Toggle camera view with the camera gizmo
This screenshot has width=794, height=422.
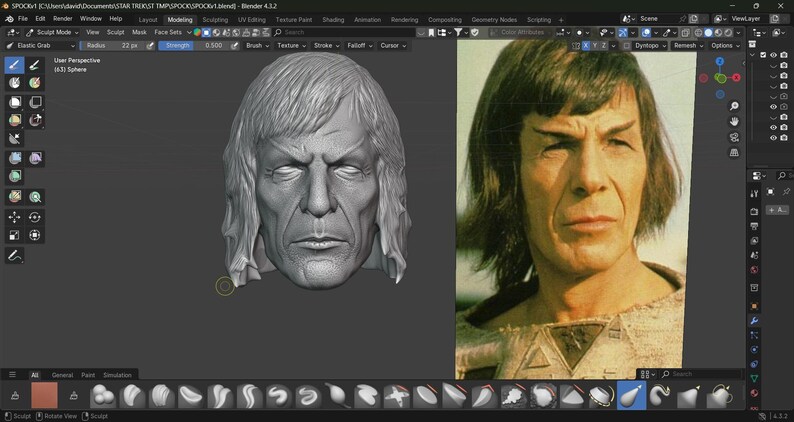734,137
